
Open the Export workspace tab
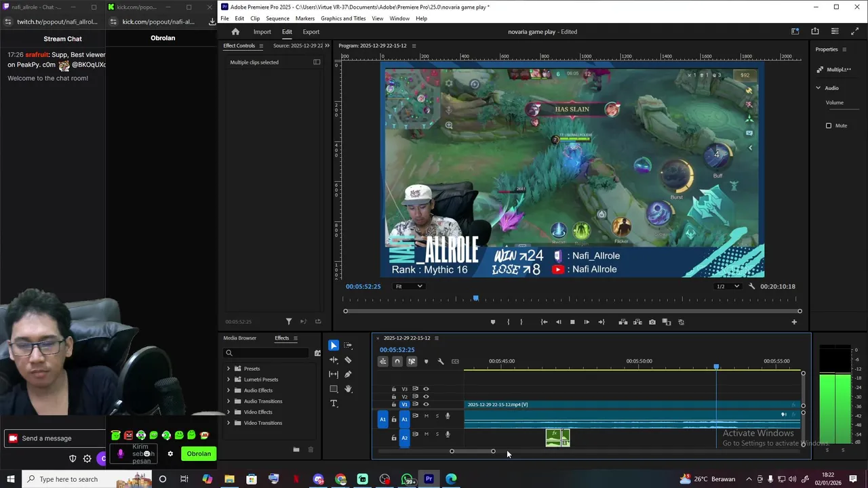pyautogui.click(x=311, y=32)
